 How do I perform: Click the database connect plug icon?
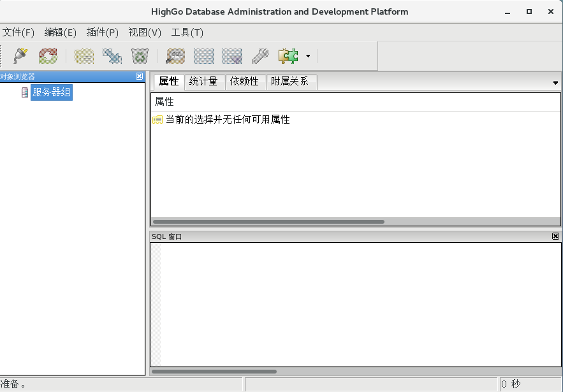19,55
